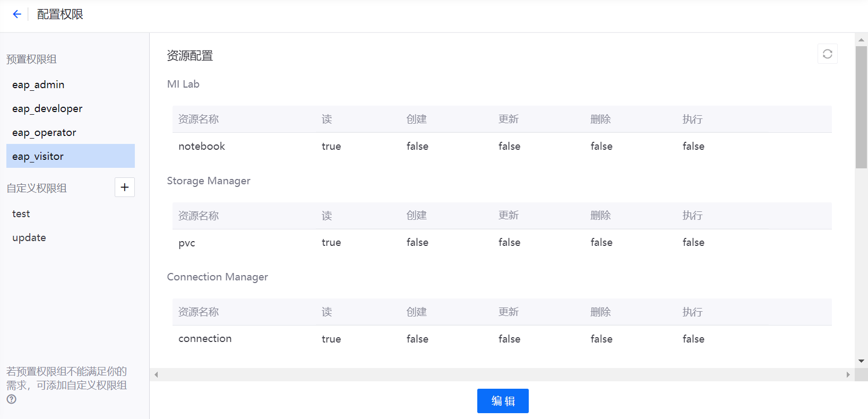868x419 pixels.
Task: Click the scroll up arrow
Action: tap(861, 39)
